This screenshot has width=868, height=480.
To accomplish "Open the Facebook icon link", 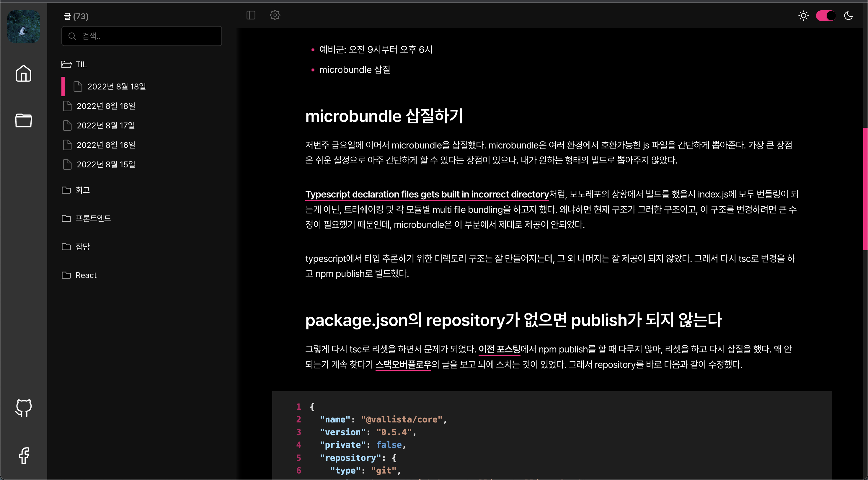I will [23, 455].
